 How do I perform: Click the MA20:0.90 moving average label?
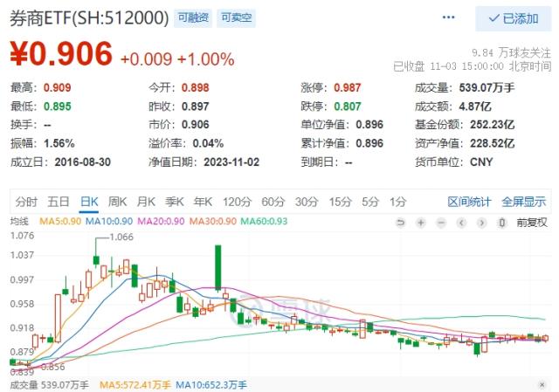click(161, 221)
